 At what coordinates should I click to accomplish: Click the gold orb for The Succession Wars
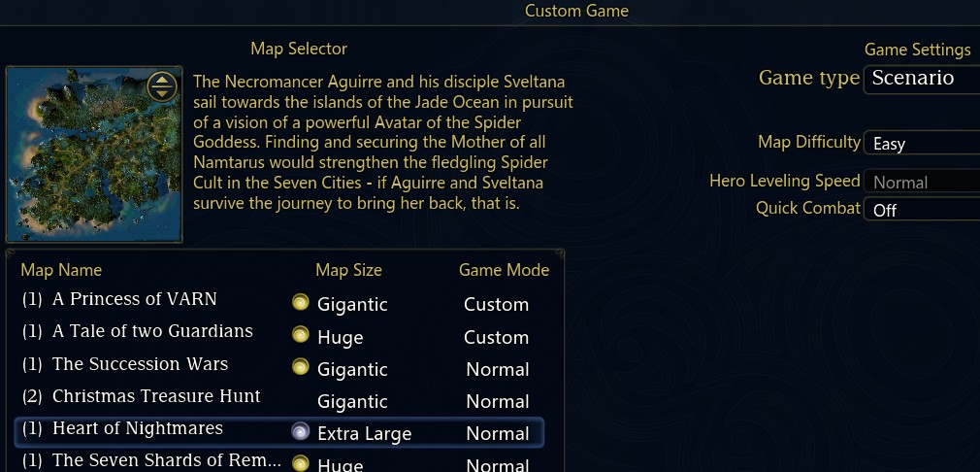point(301,368)
